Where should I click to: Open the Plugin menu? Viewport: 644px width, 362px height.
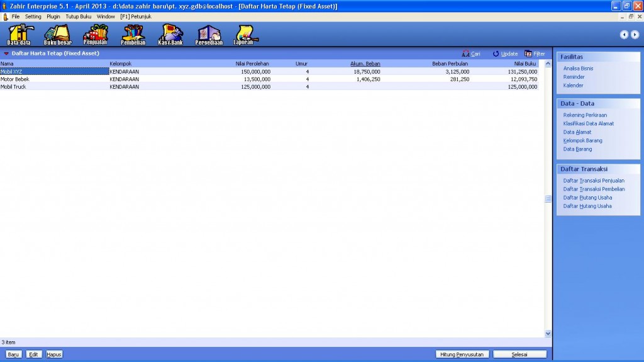click(x=53, y=16)
